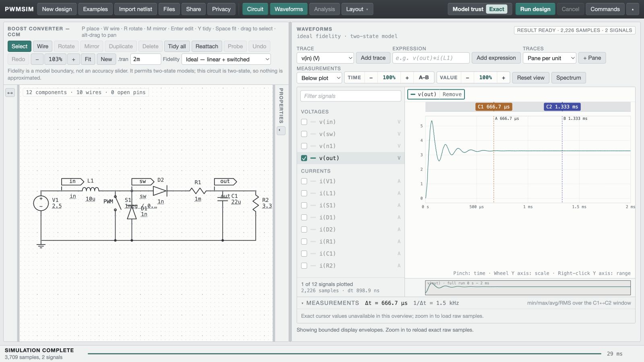
Task: Check the i(V1) current checkbox
Action: tap(304, 181)
